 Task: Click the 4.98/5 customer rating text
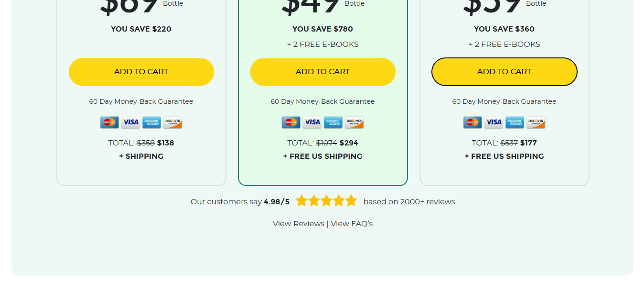pos(277,202)
